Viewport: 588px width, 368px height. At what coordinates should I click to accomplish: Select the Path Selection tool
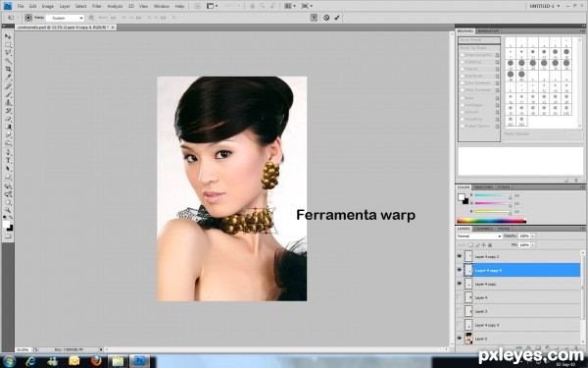pos(8,169)
